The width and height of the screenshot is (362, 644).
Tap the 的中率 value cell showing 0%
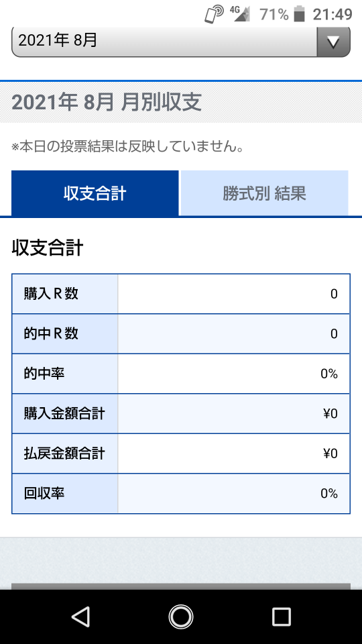234,374
